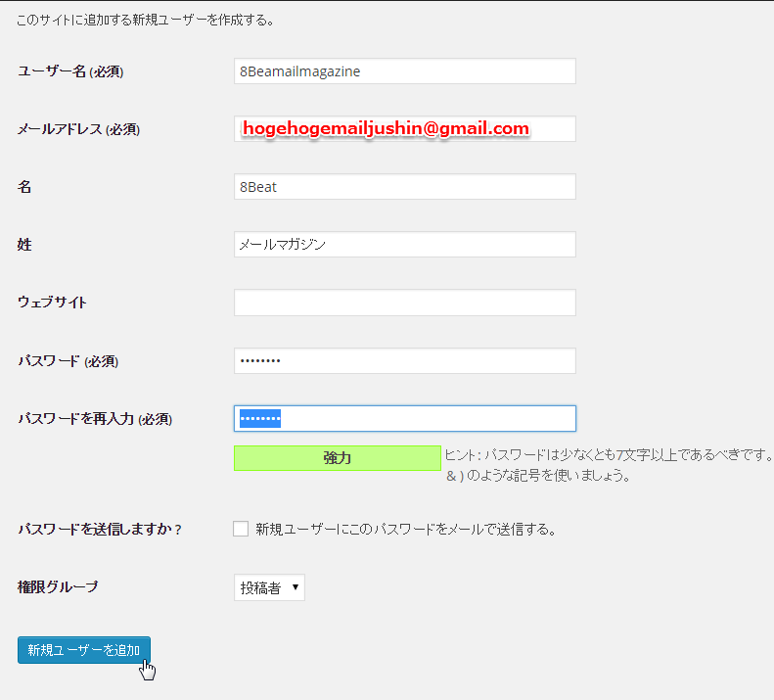Image resolution: width=774 pixels, height=700 pixels.
Task: Enable the send password by email checkbox
Action: tap(241, 530)
